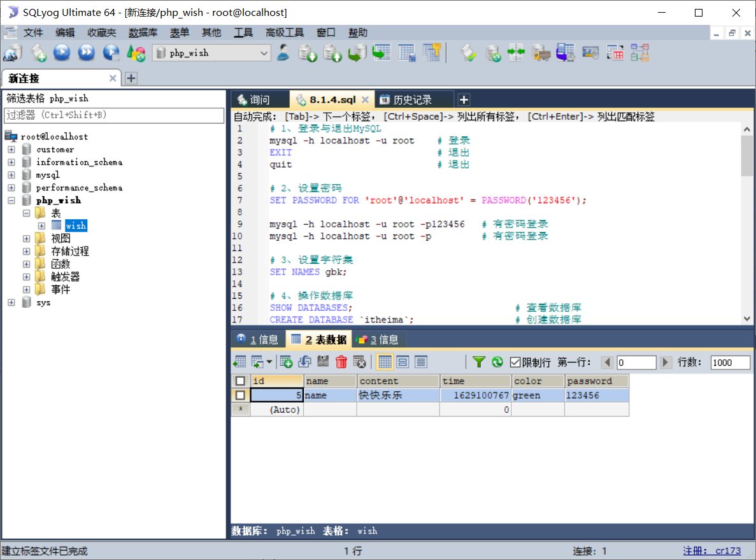Screen dimensions: 756x560
Task: Open a new query editor icon
Action: point(39,53)
